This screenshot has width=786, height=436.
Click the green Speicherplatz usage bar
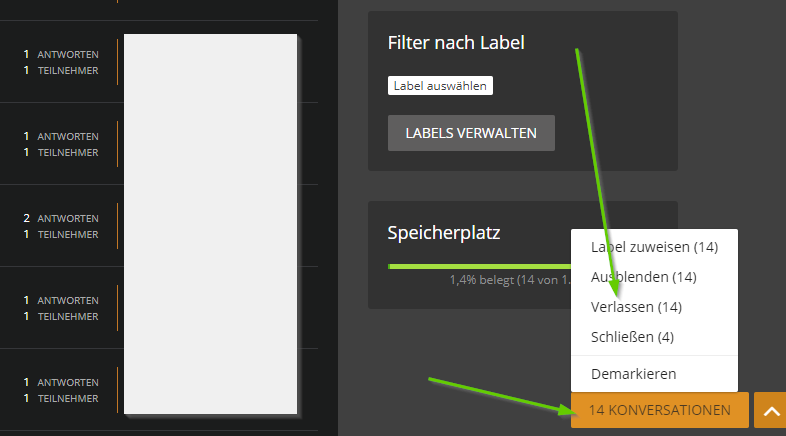[480, 267]
